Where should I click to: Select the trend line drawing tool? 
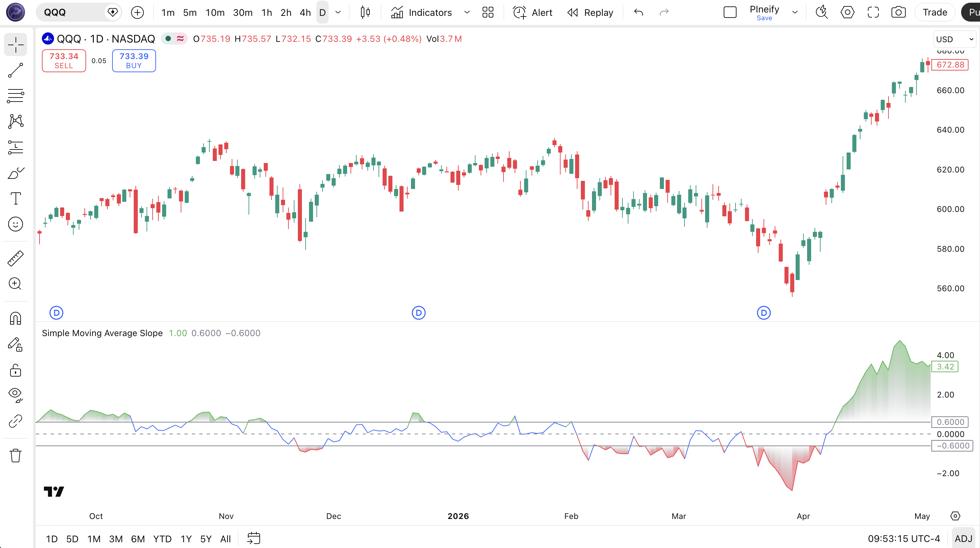(16, 70)
